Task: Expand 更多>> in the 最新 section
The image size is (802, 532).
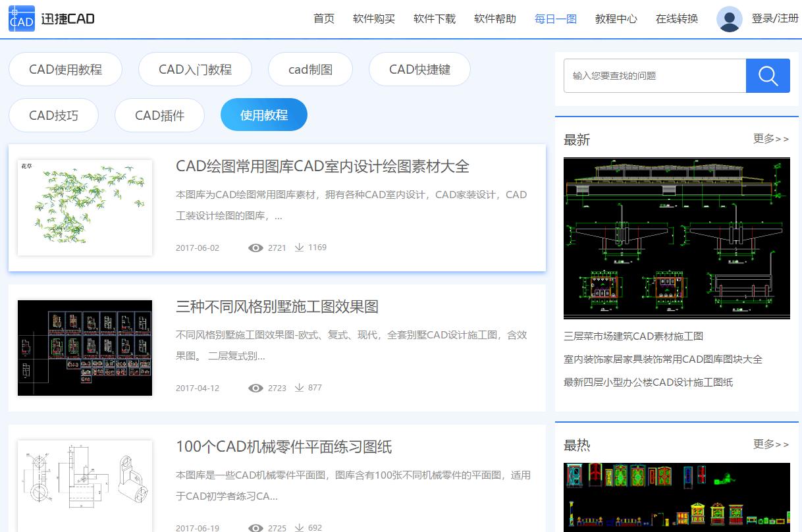Action: click(x=770, y=139)
